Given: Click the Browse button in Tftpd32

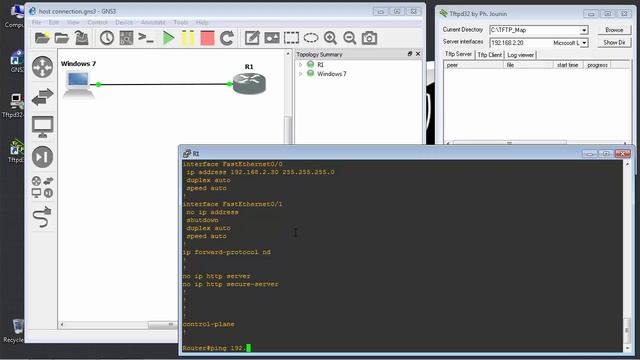Looking at the screenshot, I should pos(614,30).
